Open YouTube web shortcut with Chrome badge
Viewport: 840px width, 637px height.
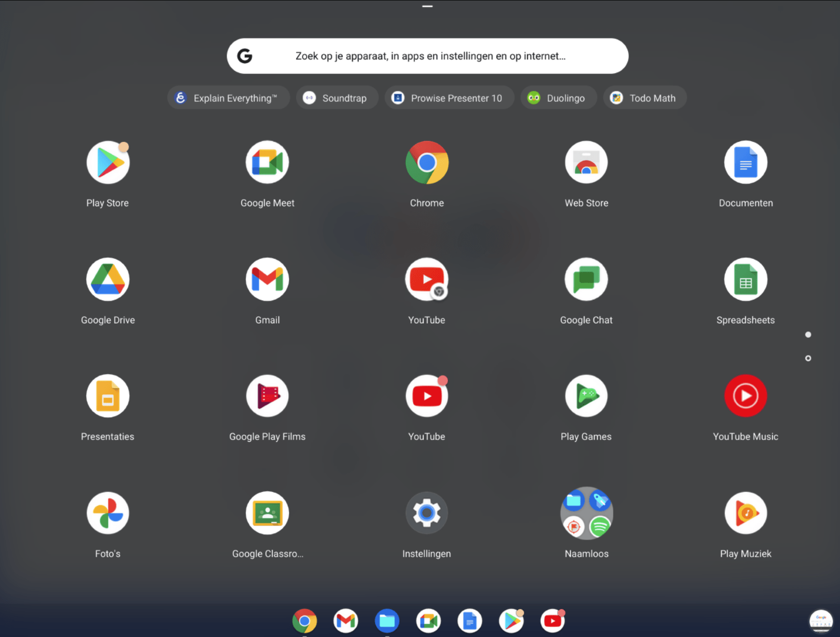click(x=427, y=279)
